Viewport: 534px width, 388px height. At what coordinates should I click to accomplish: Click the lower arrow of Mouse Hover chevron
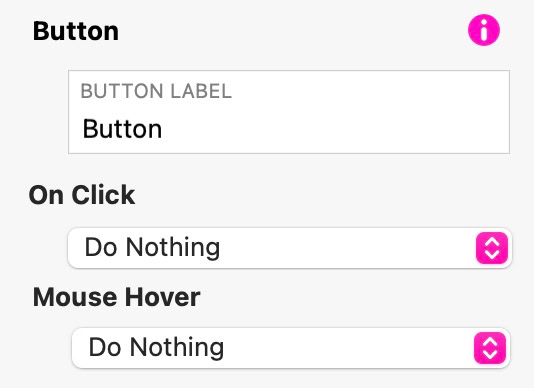490,354
